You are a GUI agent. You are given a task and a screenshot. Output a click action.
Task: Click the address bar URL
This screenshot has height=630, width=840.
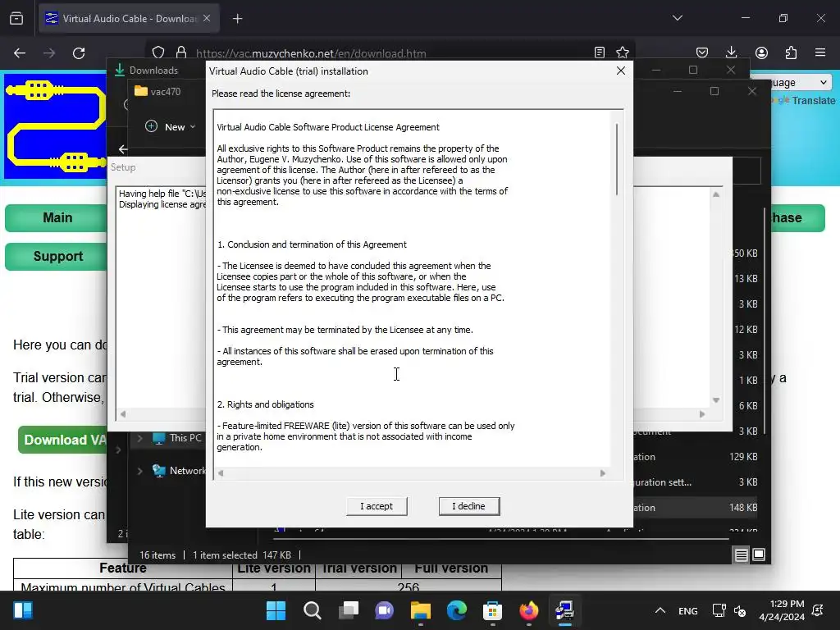coord(311,53)
